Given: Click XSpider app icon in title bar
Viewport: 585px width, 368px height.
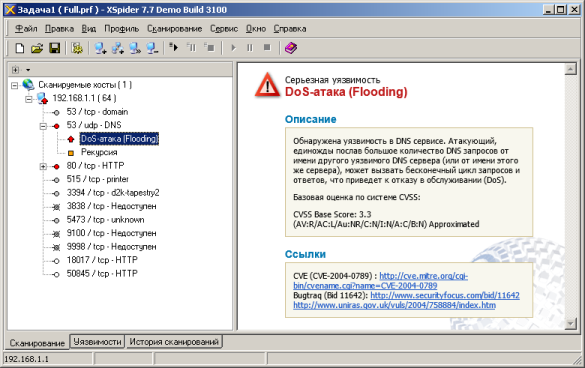Looking at the screenshot, I should [10, 9].
